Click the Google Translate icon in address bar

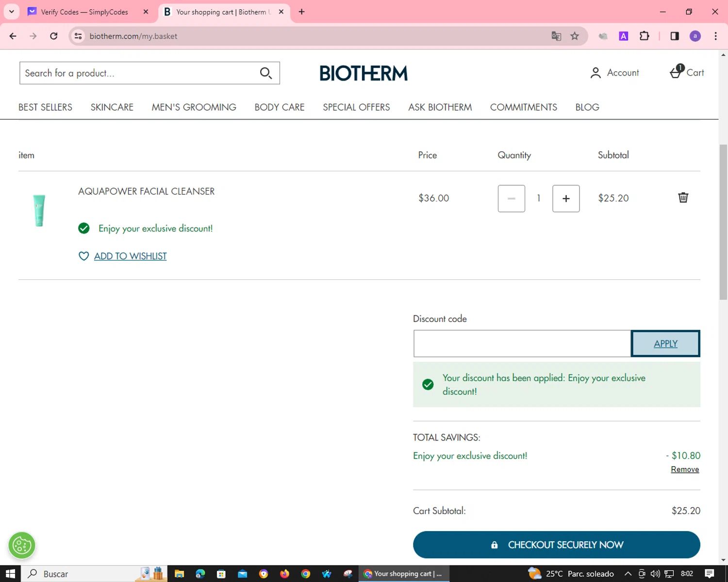556,36
